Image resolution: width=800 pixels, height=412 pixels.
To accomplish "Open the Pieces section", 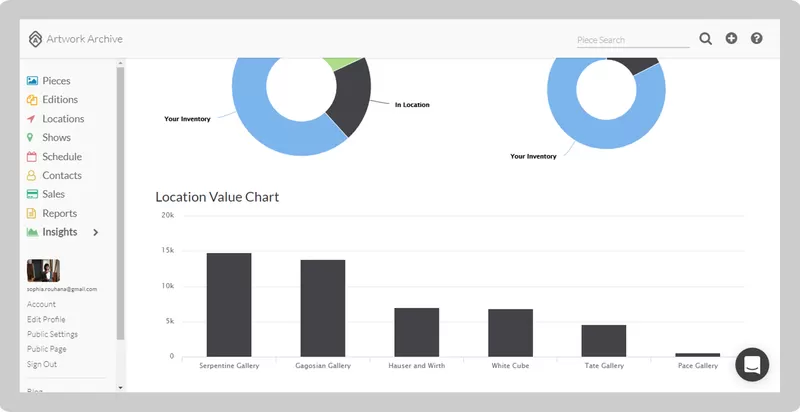I will (x=56, y=81).
